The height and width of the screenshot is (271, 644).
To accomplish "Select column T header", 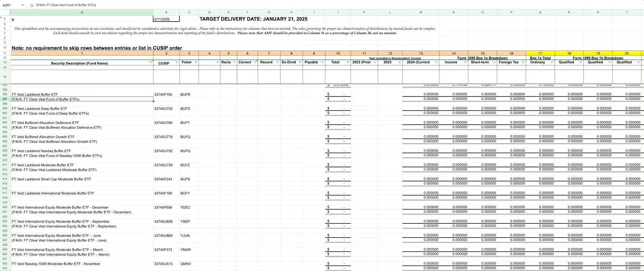I will coord(627,12).
